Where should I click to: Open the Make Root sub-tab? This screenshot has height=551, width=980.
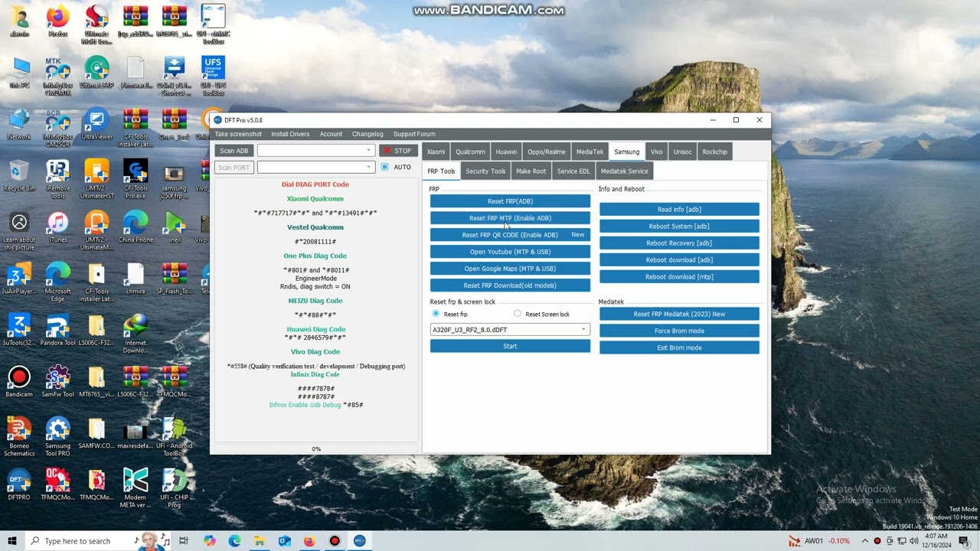[x=531, y=171]
